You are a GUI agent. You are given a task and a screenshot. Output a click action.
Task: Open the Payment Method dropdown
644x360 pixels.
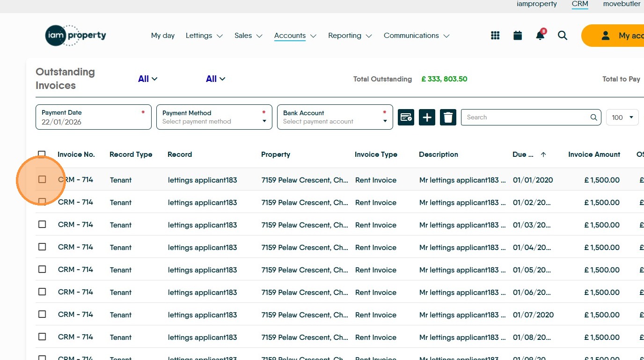point(214,117)
